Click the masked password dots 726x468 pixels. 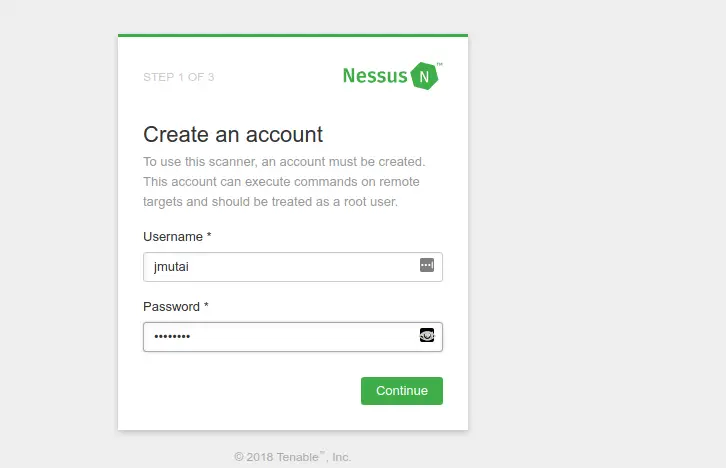coord(172,337)
